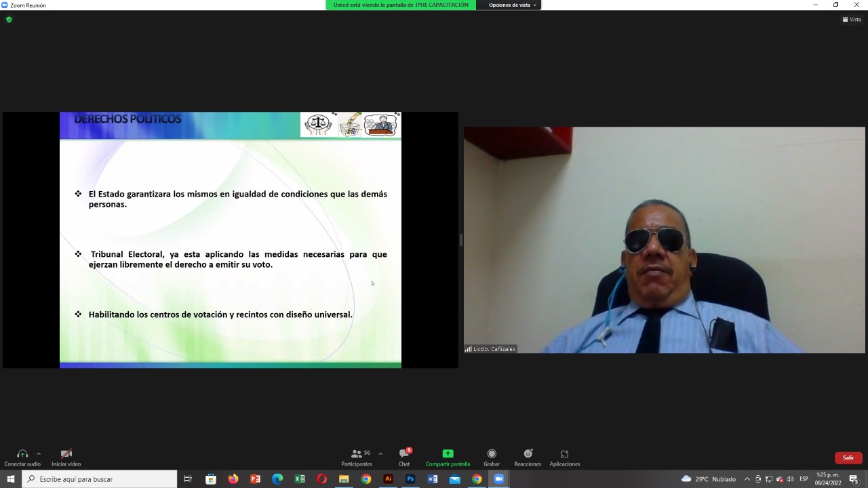Start recording with Grabar
Image resolution: width=868 pixels, height=488 pixels.
click(x=492, y=458)
